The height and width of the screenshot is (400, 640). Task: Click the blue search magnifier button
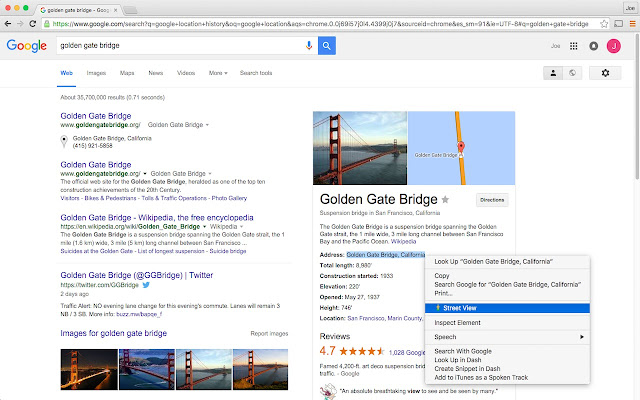(327, 45)
